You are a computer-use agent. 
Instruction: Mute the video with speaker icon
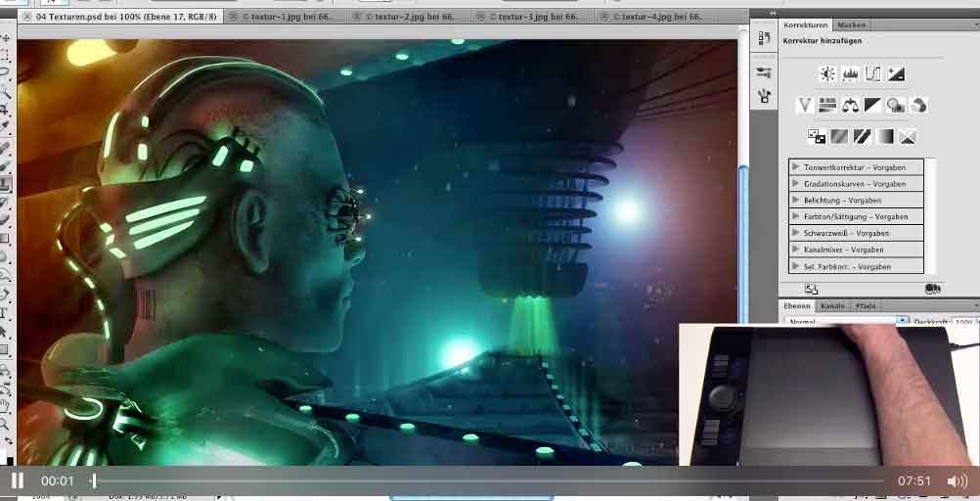[957, 480]
